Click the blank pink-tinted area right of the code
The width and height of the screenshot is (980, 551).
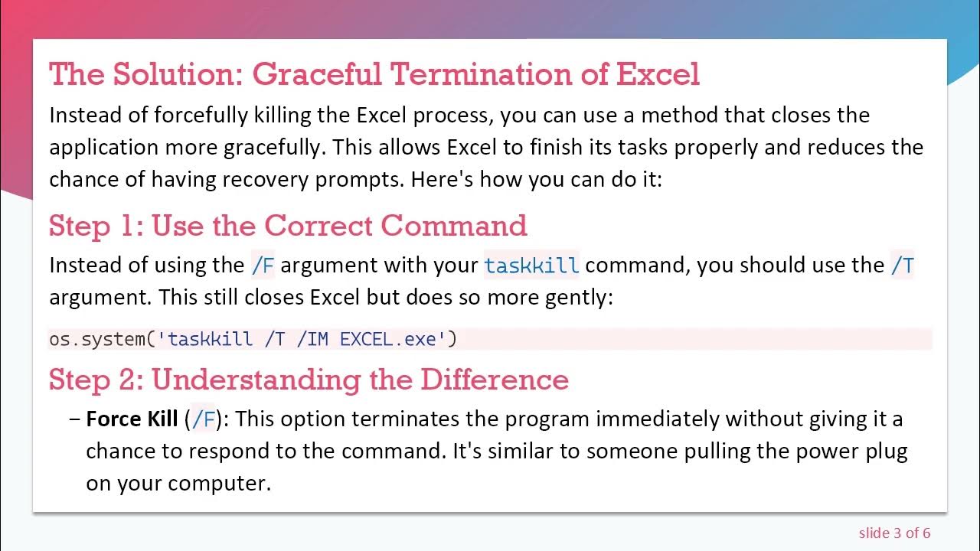pyautogui.click(x=689, y=339)
